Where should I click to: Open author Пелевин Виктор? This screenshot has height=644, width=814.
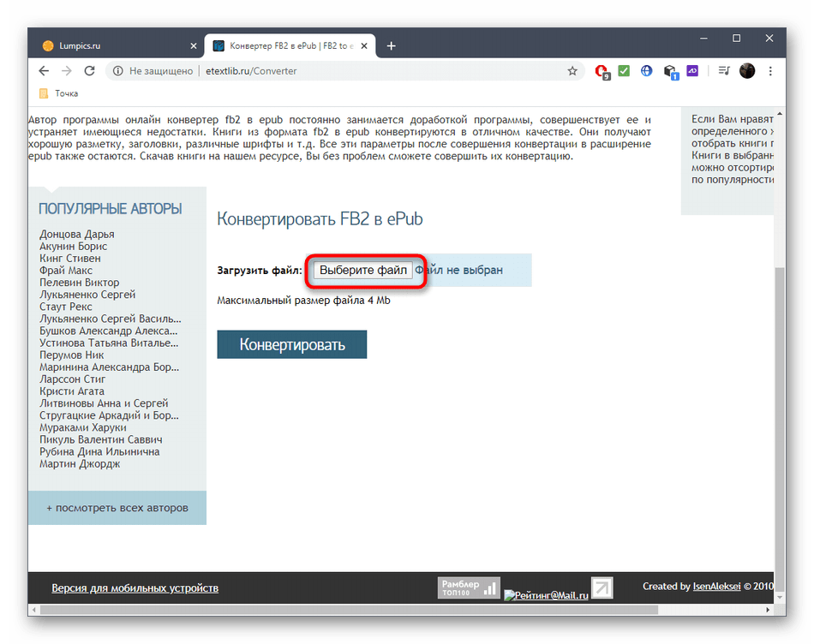point(80,283)
